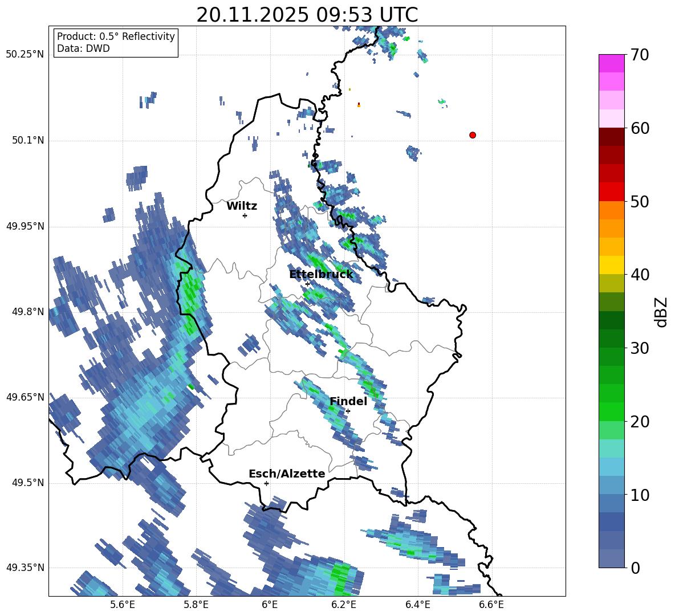
Task: Click the 49.35°N latitude tick label
Action: coord(25,568)
